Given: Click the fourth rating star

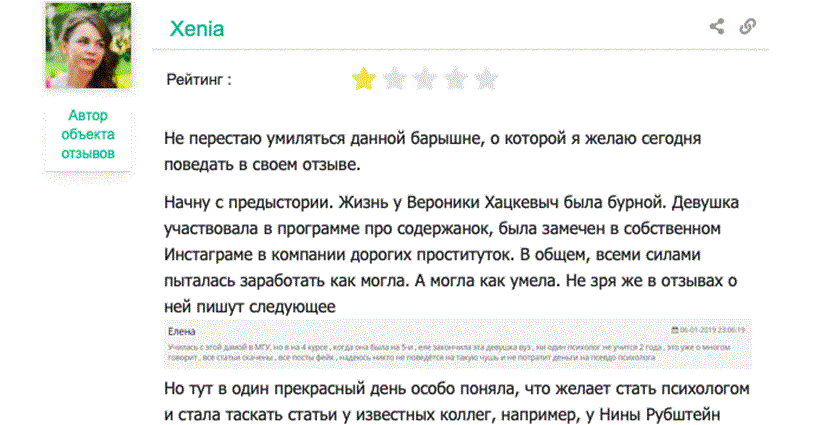Looking at the screenshot, I should [x=456, y=78].
